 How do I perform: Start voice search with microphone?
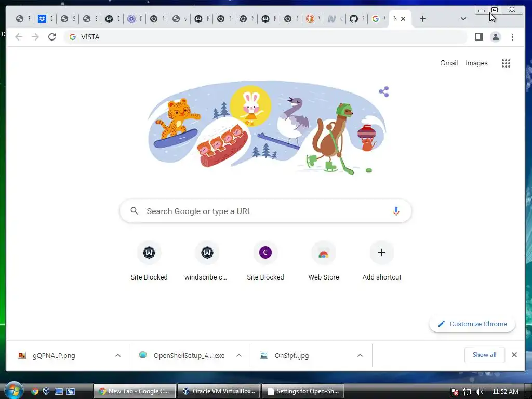coord(395,211)
